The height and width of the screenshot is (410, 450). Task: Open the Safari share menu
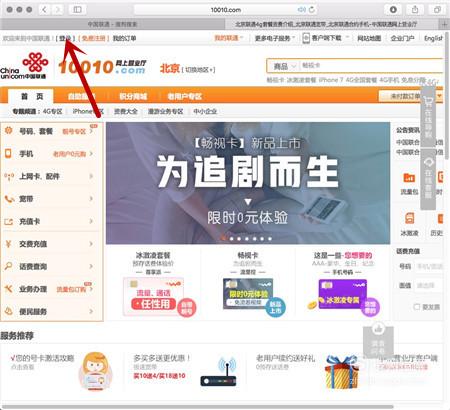[x=415, y=10]
